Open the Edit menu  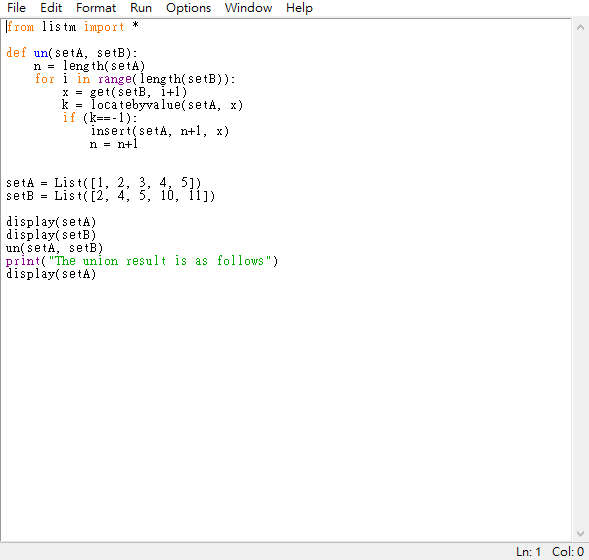[x=51, y=8]
